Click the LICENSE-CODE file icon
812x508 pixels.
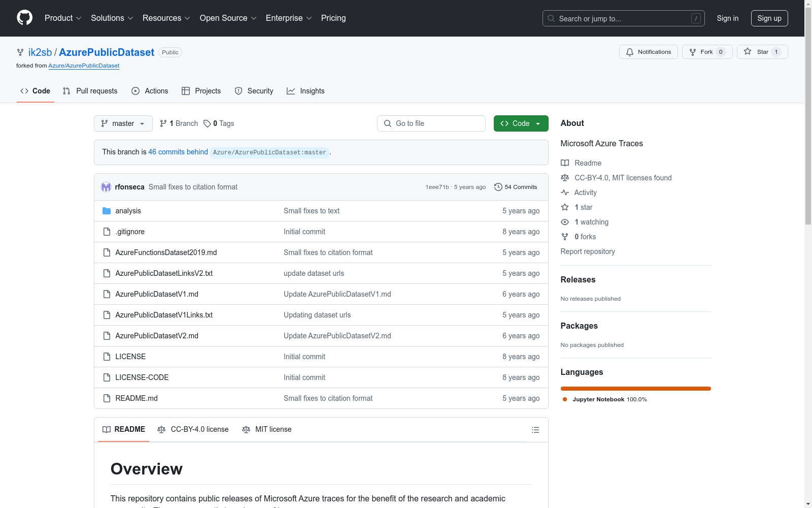coord(107,377)
